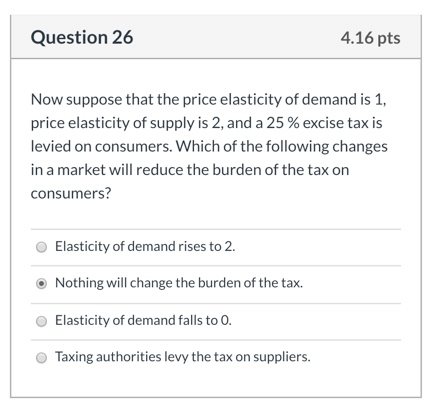Click the line 'price elasticity of supply is 2'

206,123
